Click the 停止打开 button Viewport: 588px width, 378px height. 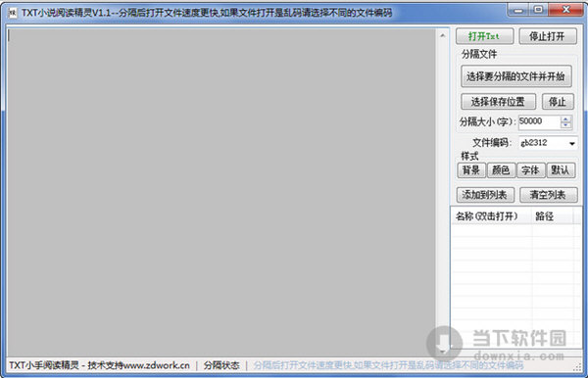click(548, 36)
